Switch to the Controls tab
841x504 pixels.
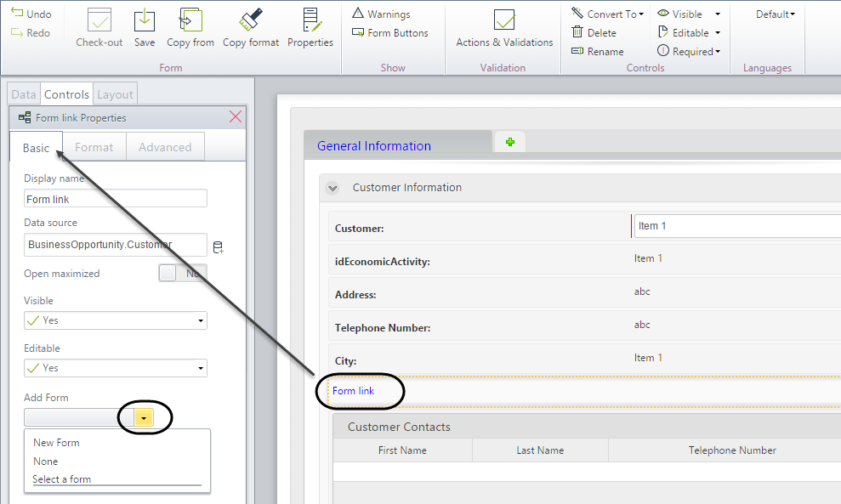coord(66,94)
